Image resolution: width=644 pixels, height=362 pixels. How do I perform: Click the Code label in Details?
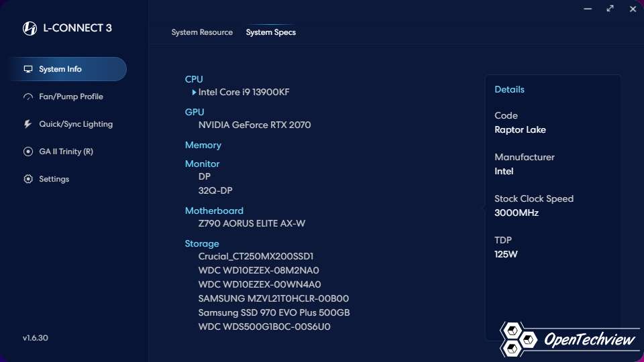coord(506,116)
